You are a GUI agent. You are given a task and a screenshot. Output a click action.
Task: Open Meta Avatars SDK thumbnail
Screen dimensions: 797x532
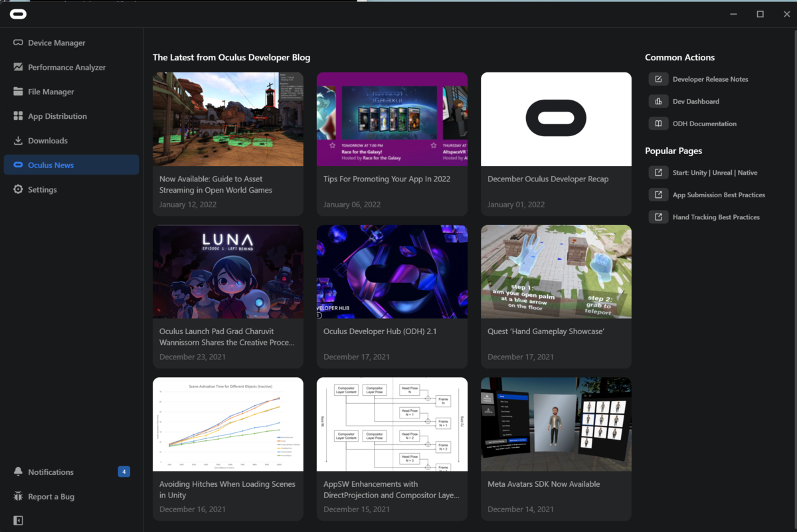tap(556, 424)
